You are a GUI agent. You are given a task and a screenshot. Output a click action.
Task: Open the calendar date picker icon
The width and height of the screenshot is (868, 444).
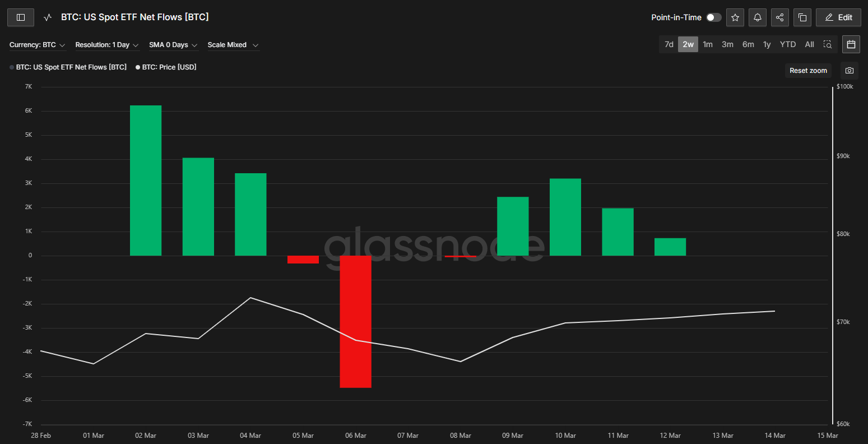click(x=851, y=44)
